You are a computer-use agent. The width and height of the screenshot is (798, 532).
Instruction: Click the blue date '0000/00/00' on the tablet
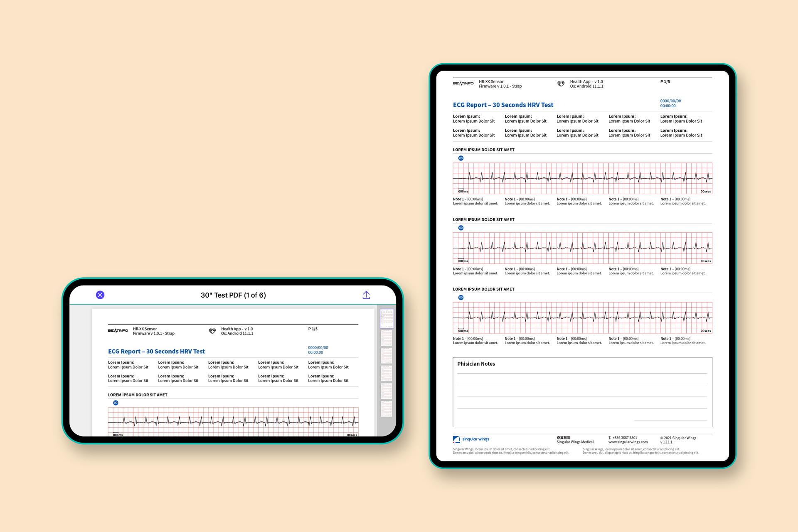pyautogui.click(x=670, y=101)
